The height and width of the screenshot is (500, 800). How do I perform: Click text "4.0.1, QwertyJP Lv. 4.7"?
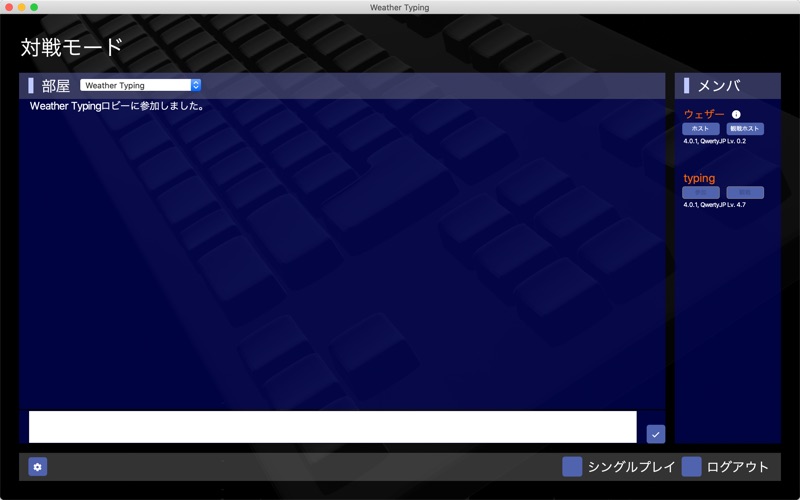coord(714,205)
